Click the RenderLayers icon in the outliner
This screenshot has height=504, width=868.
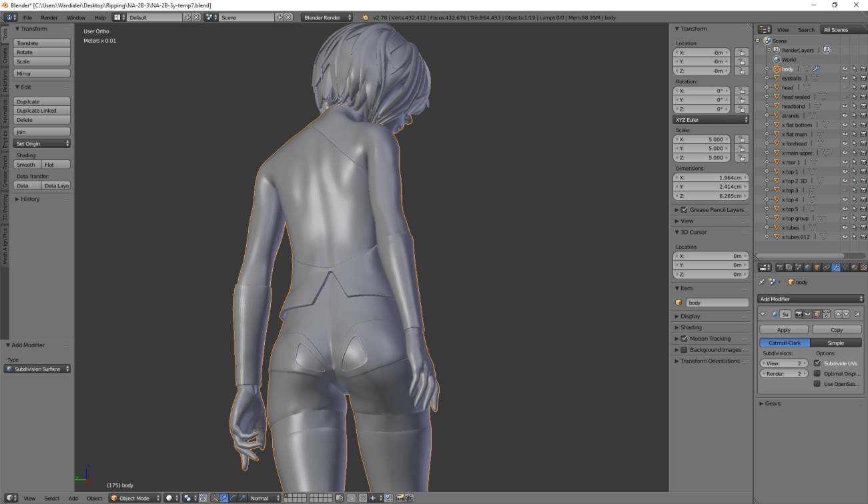[777, 50]
